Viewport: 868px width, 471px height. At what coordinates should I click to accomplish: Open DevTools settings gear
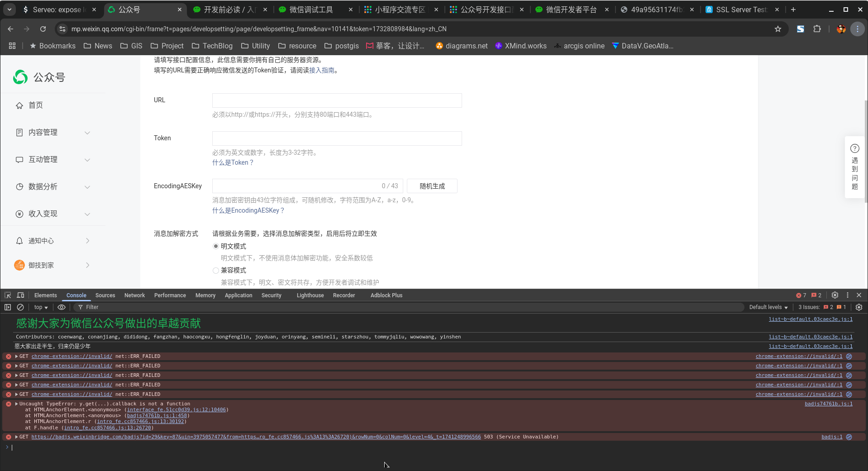835,295
